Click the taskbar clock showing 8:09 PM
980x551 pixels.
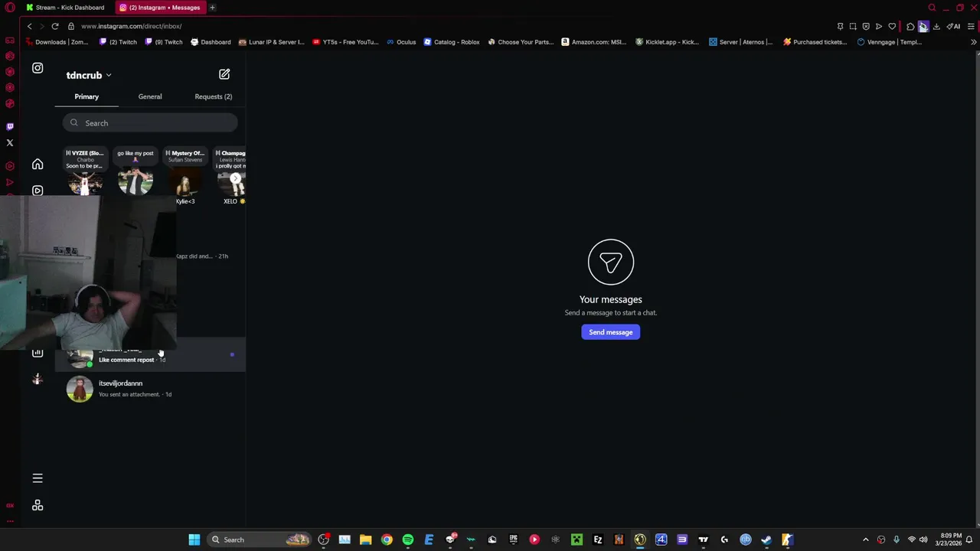[x=949, y=540]
